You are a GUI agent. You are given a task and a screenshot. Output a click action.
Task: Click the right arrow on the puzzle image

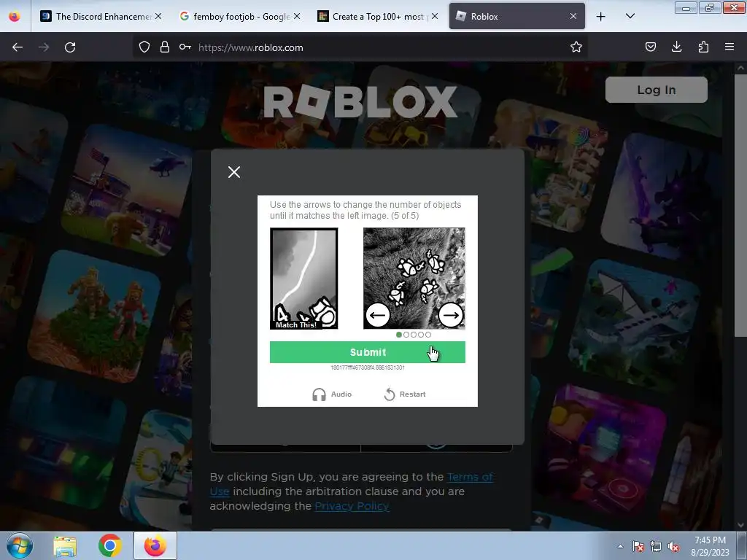[450, 315]
